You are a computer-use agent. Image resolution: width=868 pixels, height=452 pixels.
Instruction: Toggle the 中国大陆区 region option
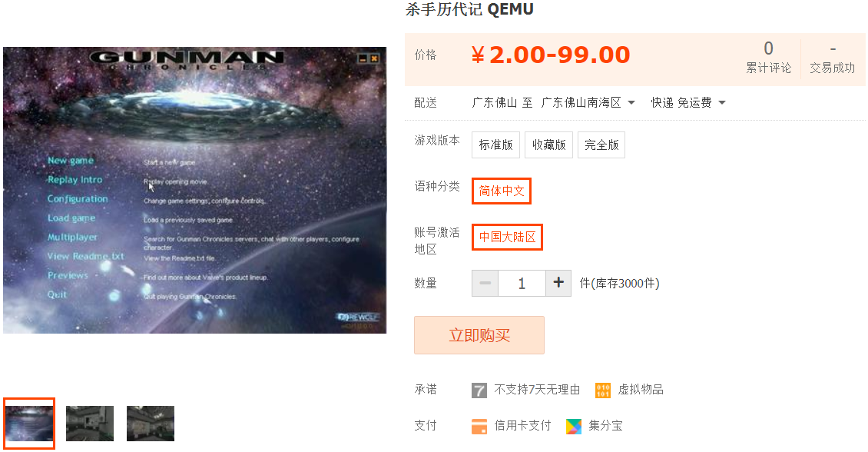tap(507, 237)
